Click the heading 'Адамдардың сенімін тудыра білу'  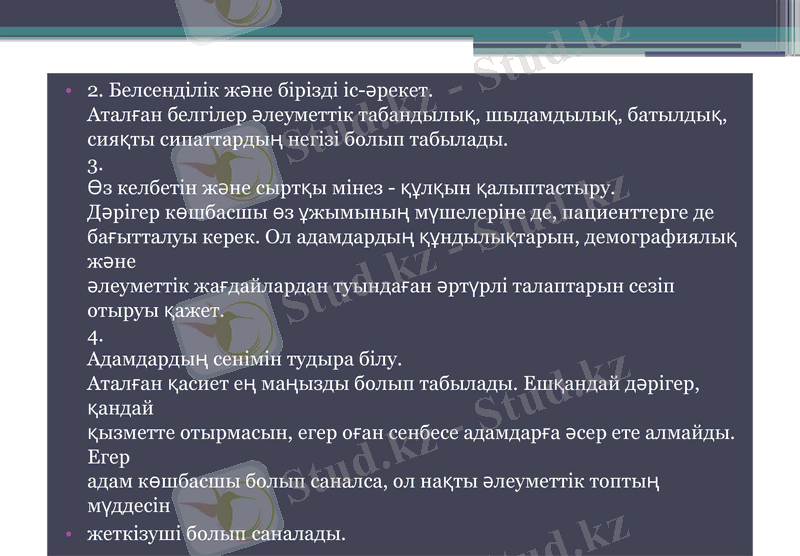coord(244,358)
